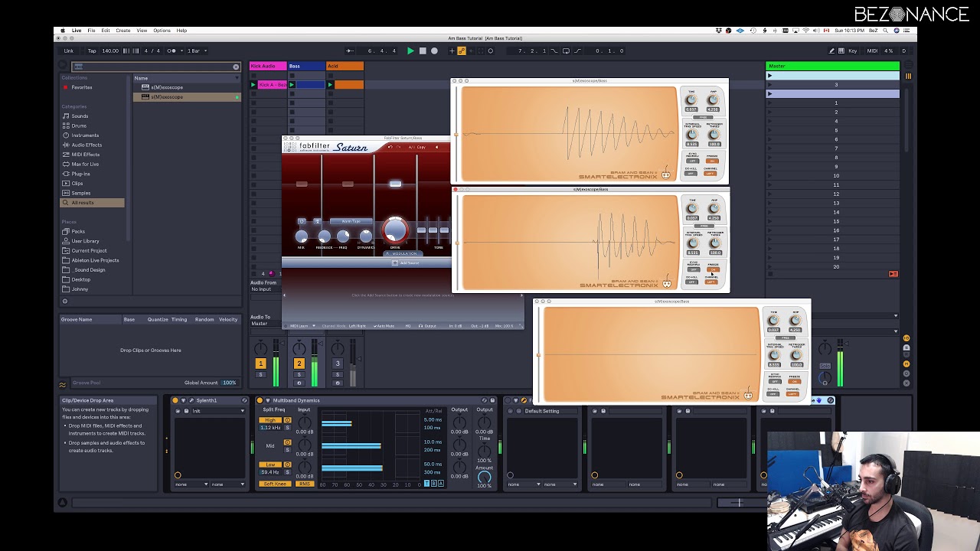Open MIDI Effects category in browser
Viewport: 980px width, 551px height.
[85, 155]
